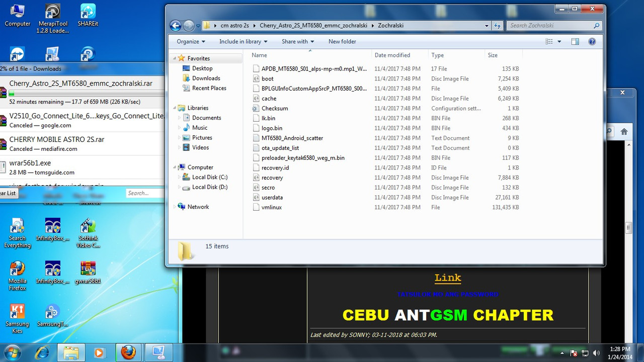Viewport: 644px width, 362px height.
Task: Click the New folder button
Action: (x=342, y=42)
